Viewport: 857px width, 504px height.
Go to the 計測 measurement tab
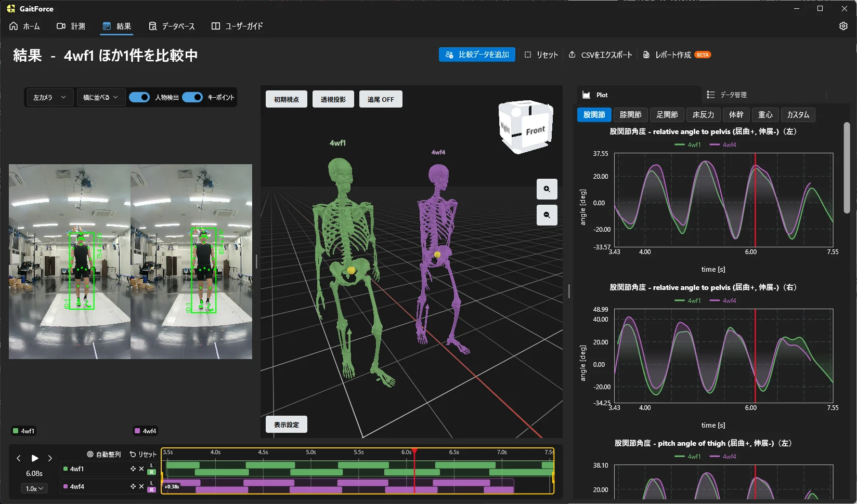click(x=71, y=26)
